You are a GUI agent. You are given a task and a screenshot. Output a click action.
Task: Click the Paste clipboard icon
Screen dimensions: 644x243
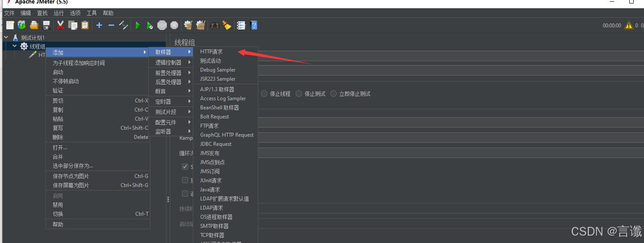85,25
